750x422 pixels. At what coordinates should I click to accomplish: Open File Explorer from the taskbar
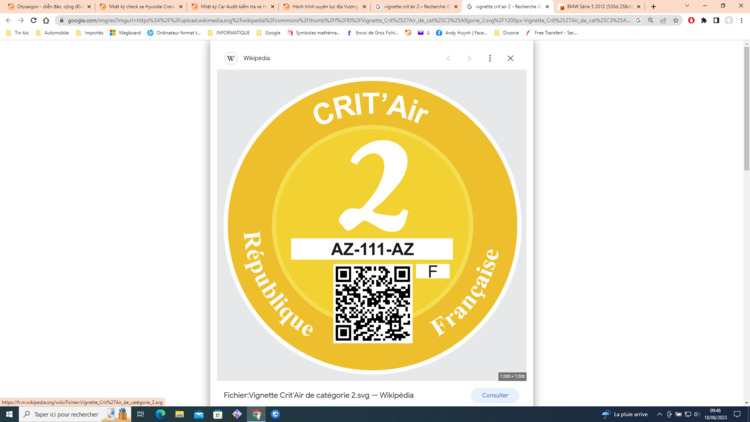pos(179,414)
